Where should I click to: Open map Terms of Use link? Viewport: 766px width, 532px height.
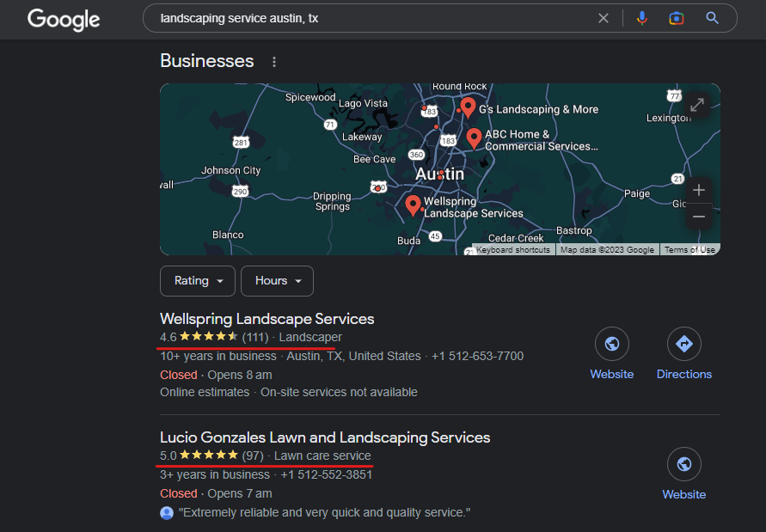(689, 249)
